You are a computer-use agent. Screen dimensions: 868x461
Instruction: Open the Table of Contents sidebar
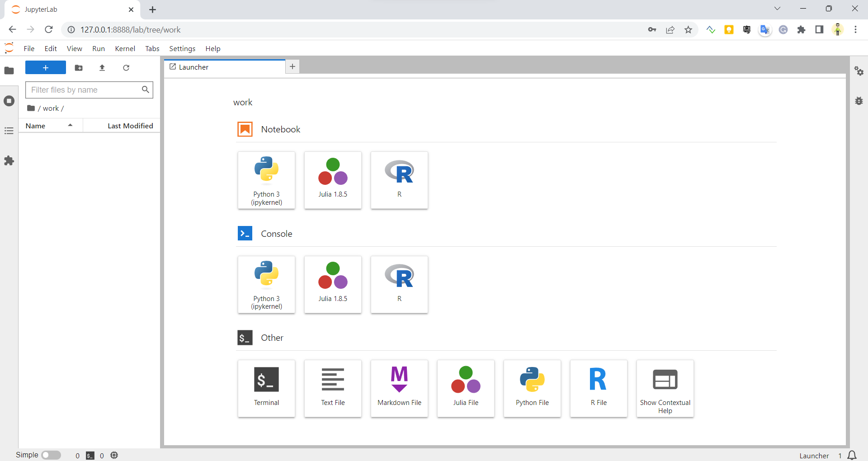coord(9,131)
